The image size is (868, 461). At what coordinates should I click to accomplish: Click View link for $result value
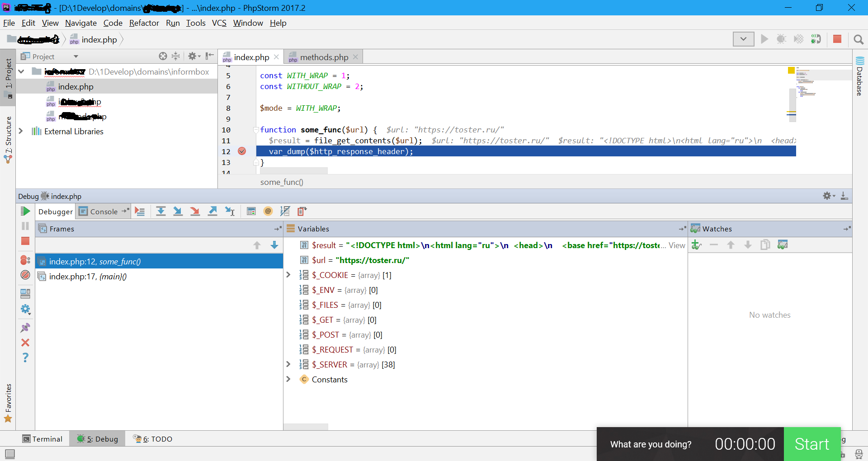677,245
